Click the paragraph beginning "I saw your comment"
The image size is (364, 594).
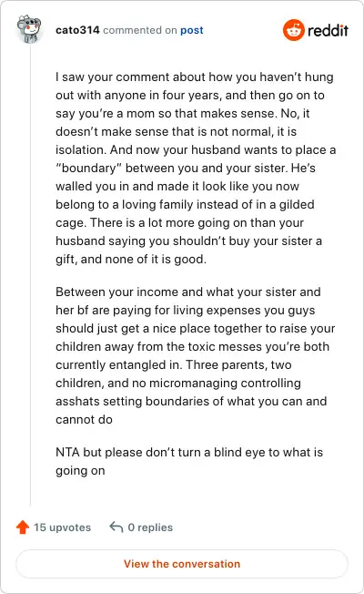tap(196, 168)
